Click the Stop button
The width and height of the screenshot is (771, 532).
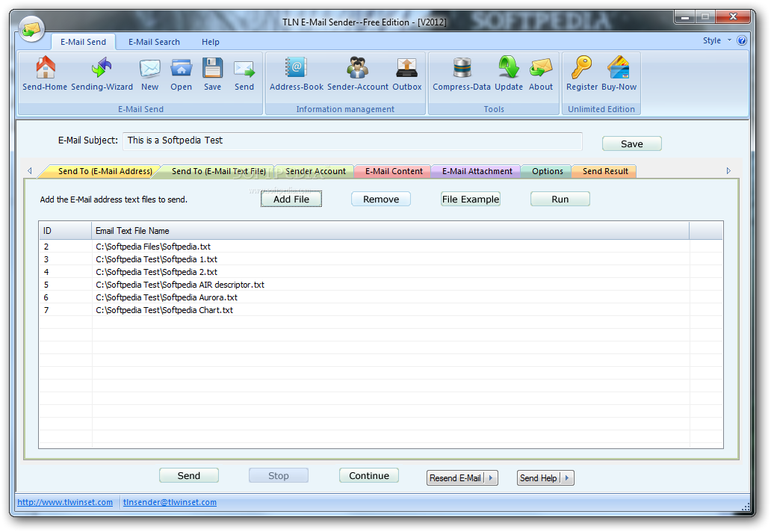click(x=279, y=475)
